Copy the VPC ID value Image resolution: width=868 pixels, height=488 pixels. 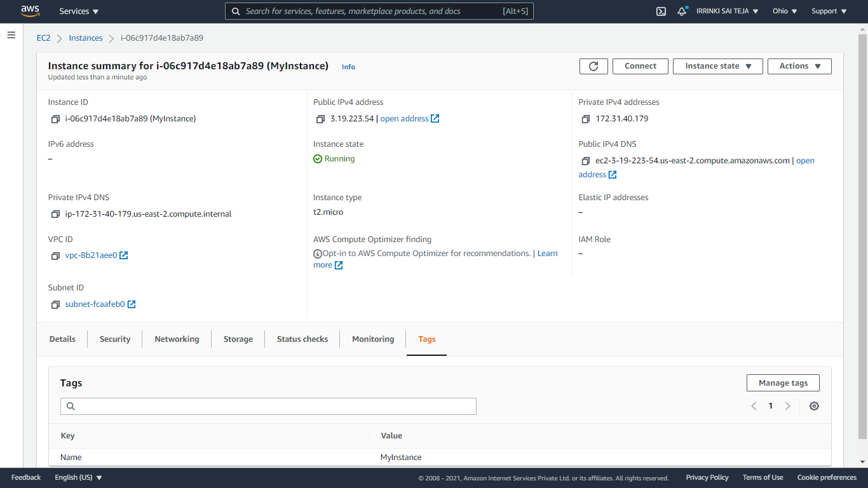[55, 255]
